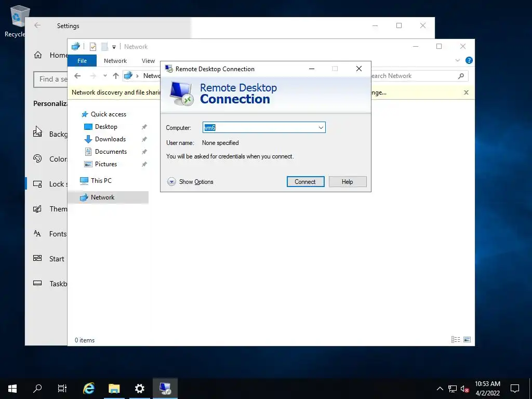The width and height of the screenshot is (532, 399).
Task: Click New folder icon in quick access toolbar
Action: tap(105, 46)
